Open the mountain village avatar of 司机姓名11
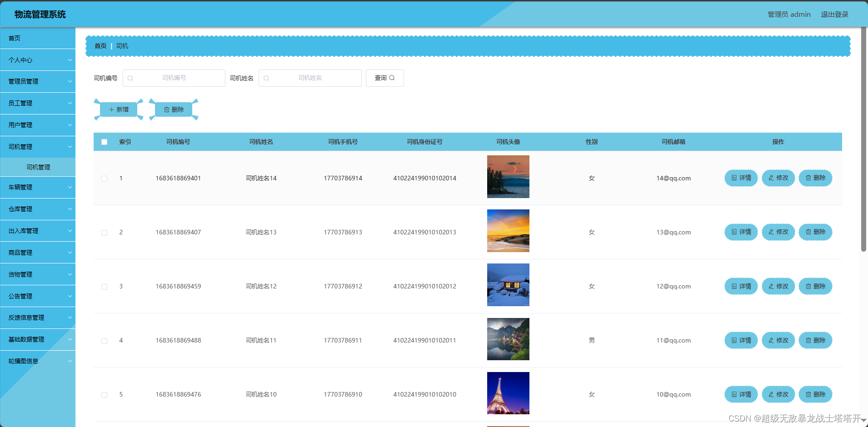The image size is (868, 427). coord(508,339)
